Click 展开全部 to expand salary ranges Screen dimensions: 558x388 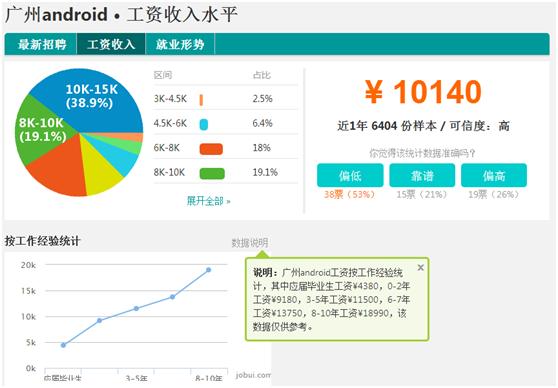(x=209, y=201)
